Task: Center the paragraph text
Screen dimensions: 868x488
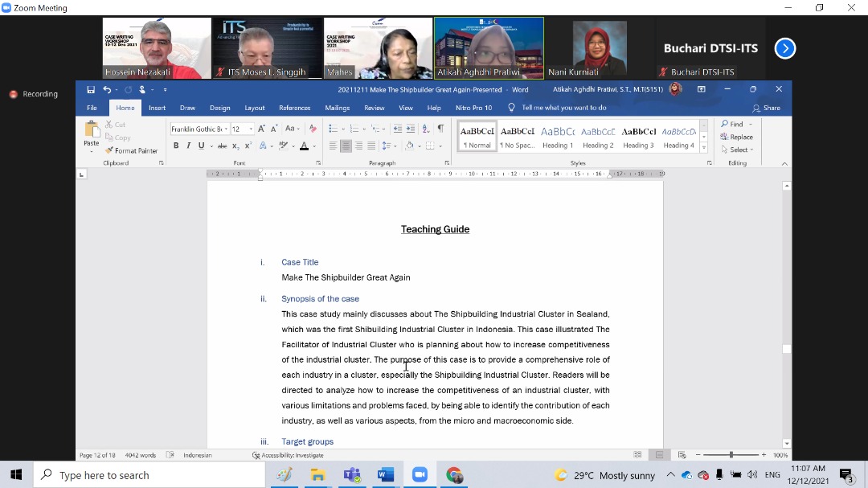Action: click(x=346, y=146)
